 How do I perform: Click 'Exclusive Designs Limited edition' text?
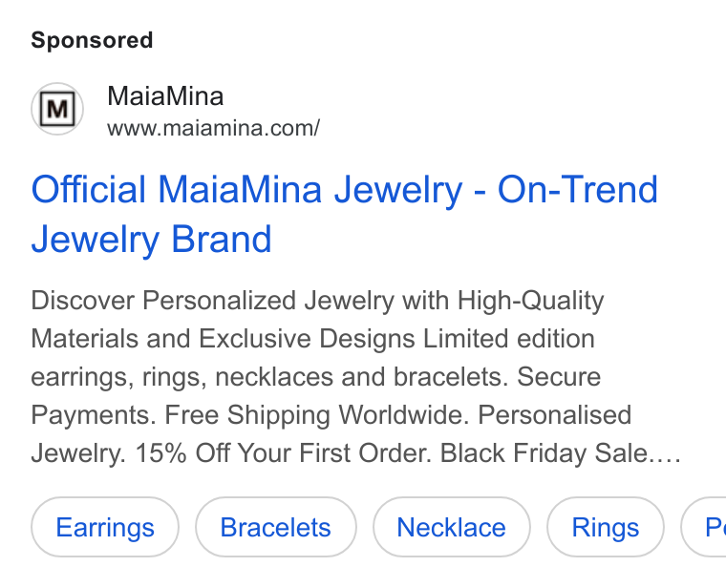[x=396, y=339]
